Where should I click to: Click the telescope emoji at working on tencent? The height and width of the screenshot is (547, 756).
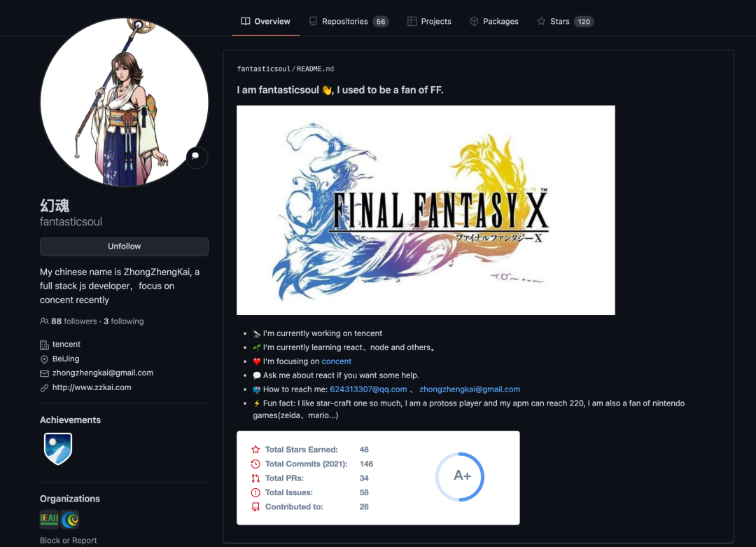257,334
